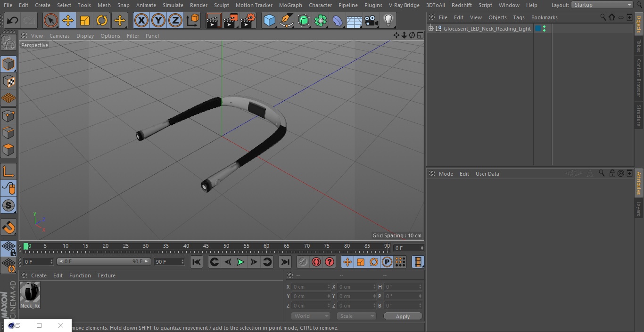
Task: Click the timeline playhead at frame 0
Action: tap(26, 246)
